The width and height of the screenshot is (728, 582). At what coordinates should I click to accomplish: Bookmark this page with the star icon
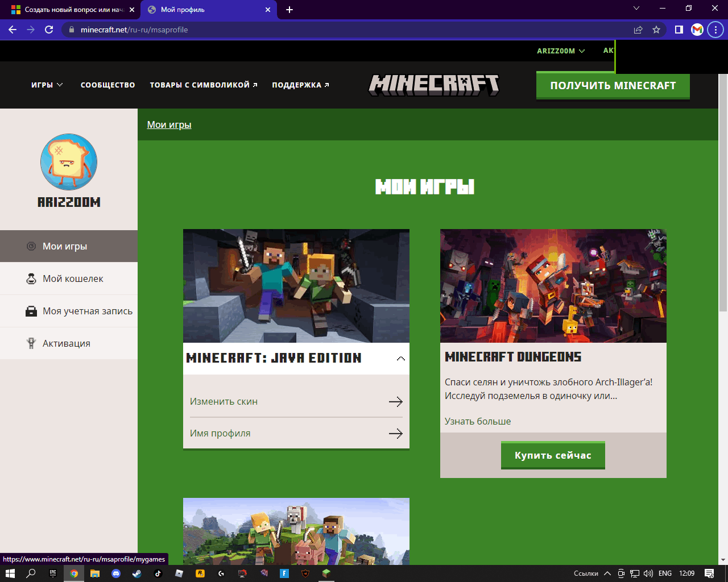(x=656, y=30)
